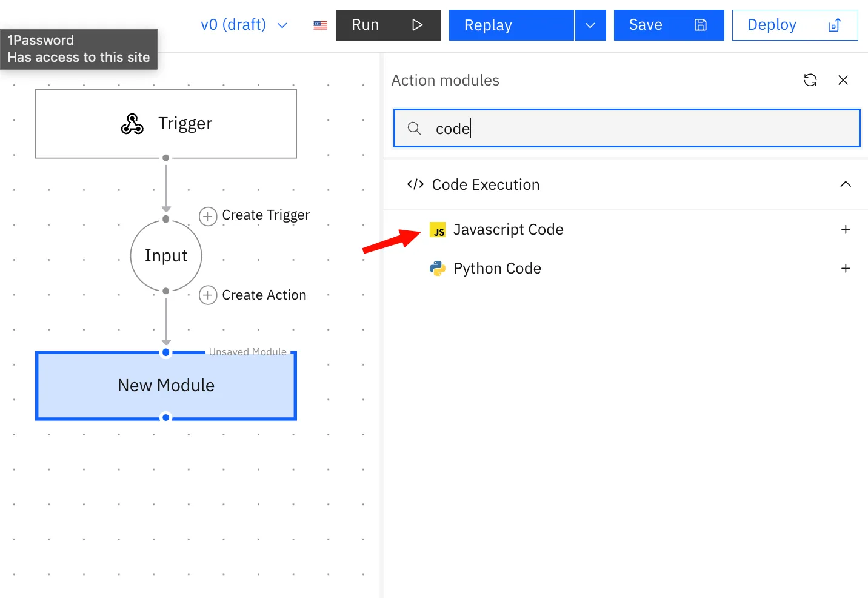Select the Input node

166,256
